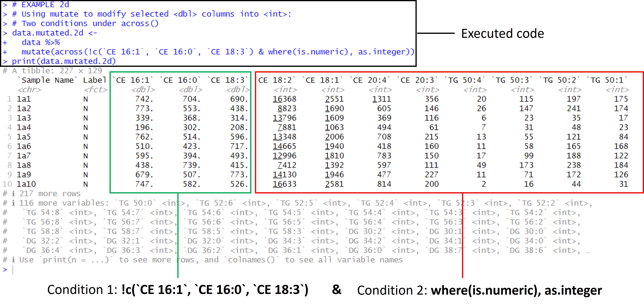
Task: Select sample name 1a10 in row 10
Action: click(x=26, y=184)
